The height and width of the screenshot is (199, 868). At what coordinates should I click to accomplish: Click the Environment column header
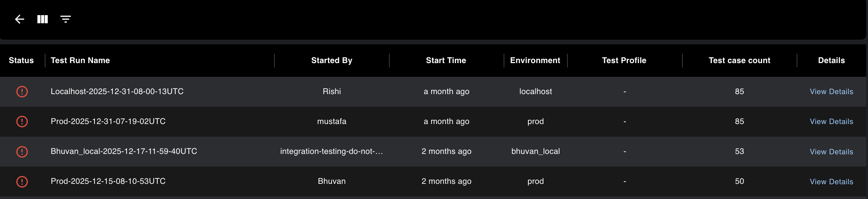pos(535,61)
